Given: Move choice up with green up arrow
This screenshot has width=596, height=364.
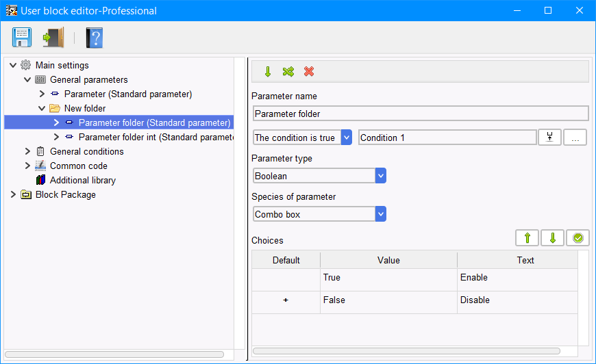Looking at the screenshot, I should (527, 238).
